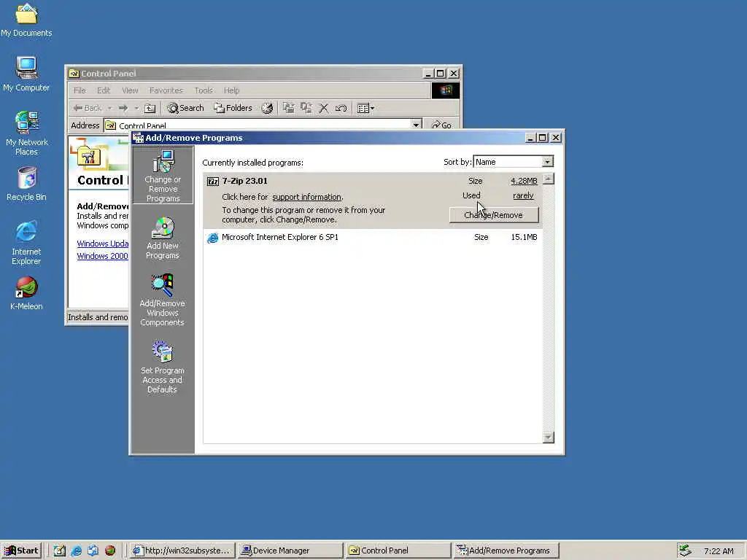This screenshot has height=560, width=747.
Task: Click the Internet Explorer icon in the programs list
Action: pyautogui.click(x=212, y=238)
